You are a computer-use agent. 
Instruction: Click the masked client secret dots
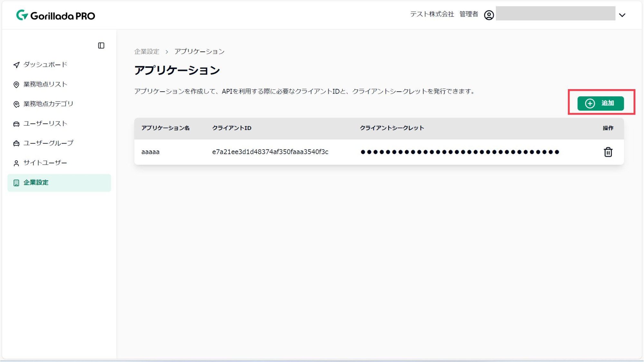[460, 152]
